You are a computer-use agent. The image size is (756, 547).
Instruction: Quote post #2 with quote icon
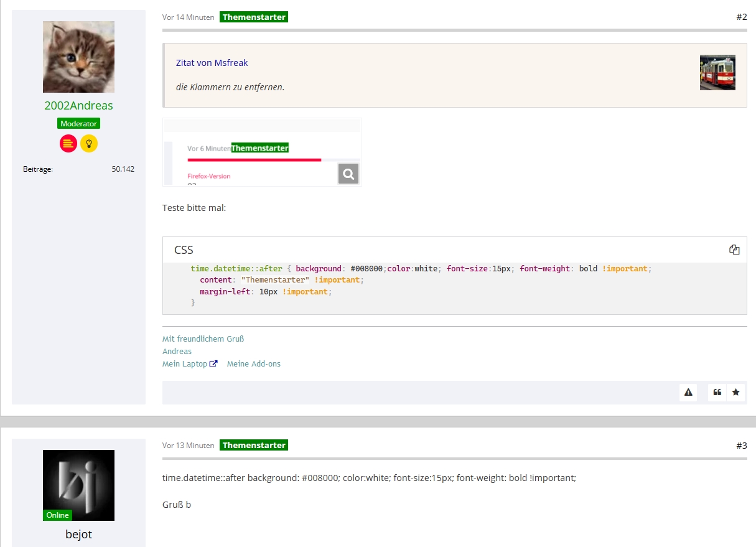click(x=717, y=392)
